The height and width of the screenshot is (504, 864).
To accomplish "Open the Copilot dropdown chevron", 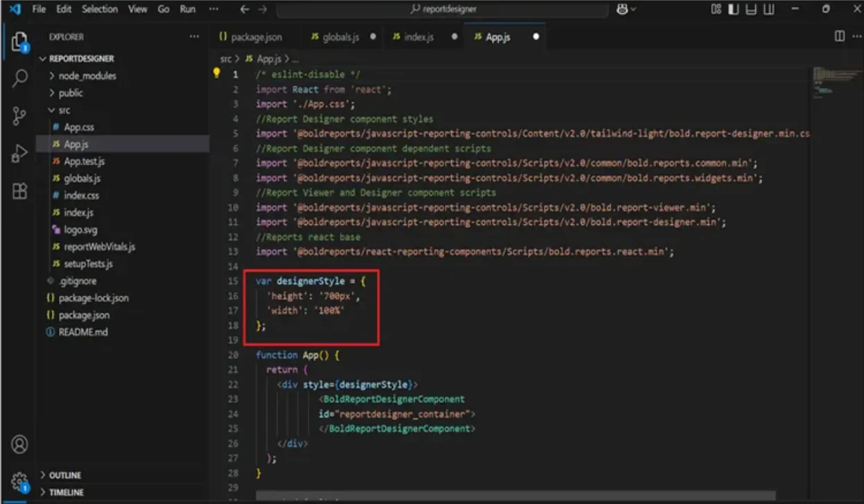I will pyautogui.click(x=633, y=10).
